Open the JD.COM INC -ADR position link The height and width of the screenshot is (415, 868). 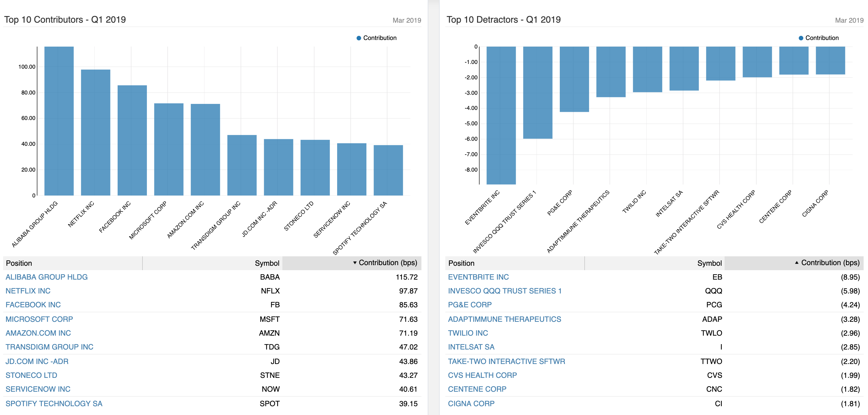37,361
